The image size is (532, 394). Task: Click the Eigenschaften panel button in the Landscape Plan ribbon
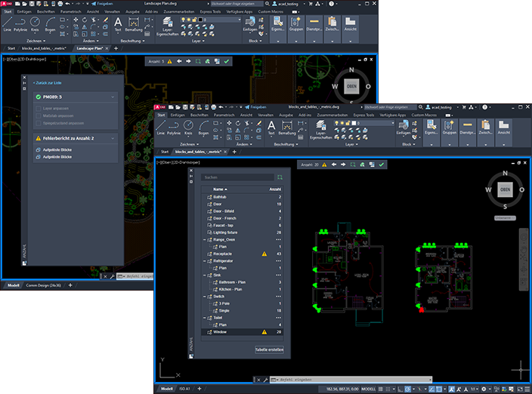point(278,29)
